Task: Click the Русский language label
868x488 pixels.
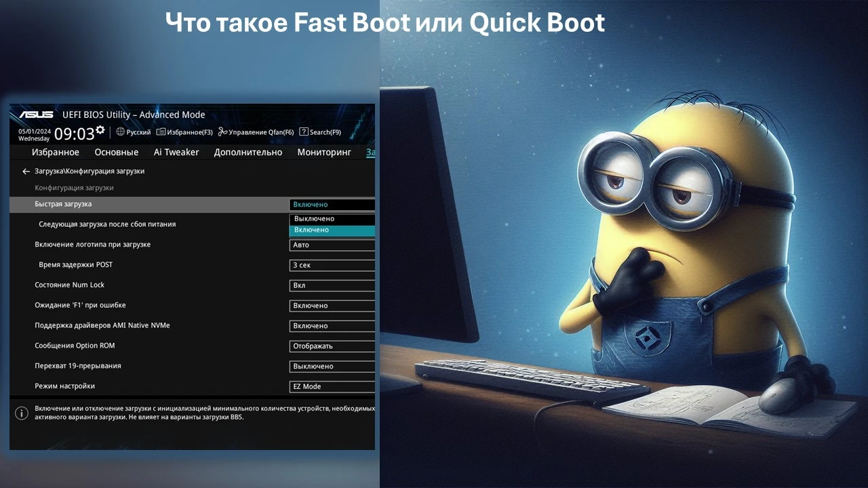Action: 138,132
